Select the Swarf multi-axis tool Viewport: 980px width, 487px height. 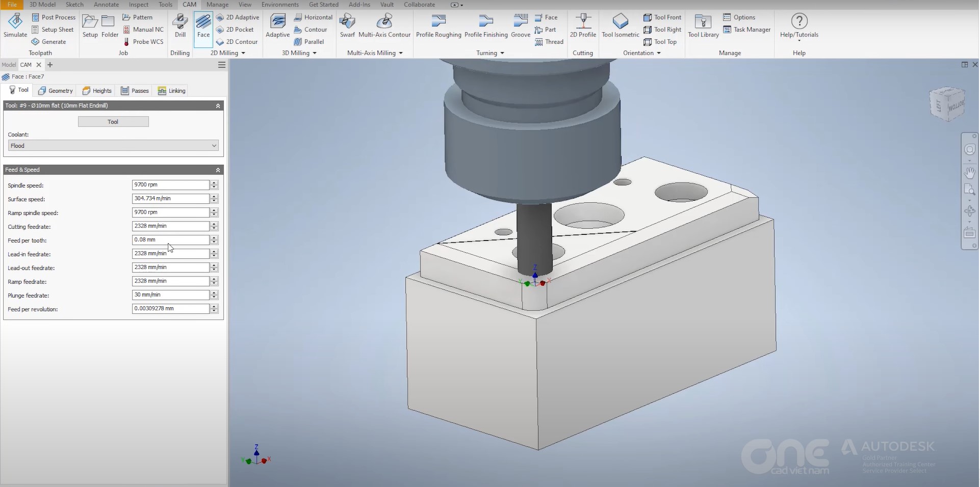point(347,26)
